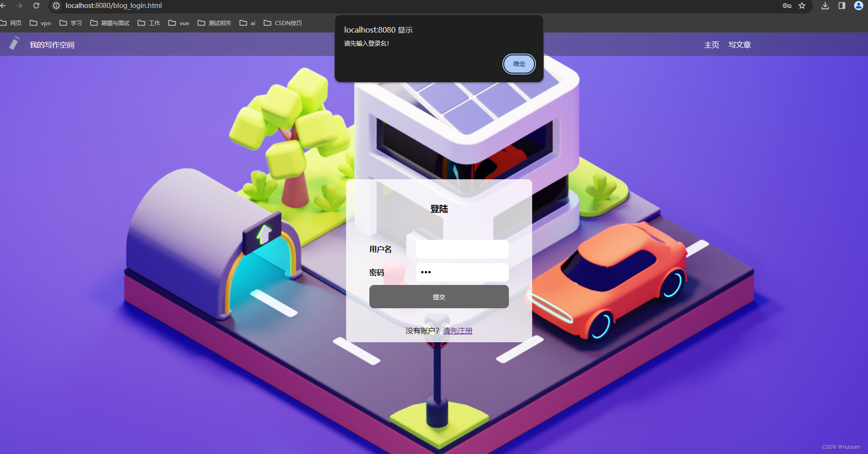Open 写文章 in the navigation bar
This screenshot has width=868, height=454.
[x=740, y=45]
